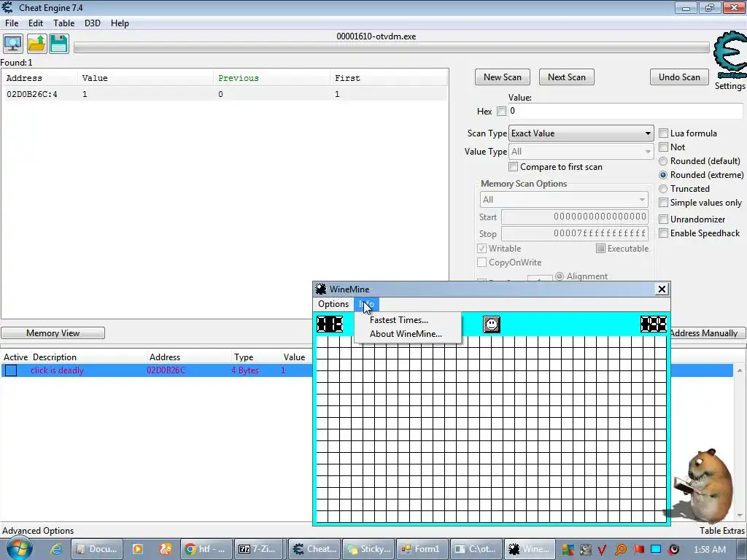Check Compare to first scan
Viewport: 747px width, 560px height.
pyautogui.click(x=513, y=167)
